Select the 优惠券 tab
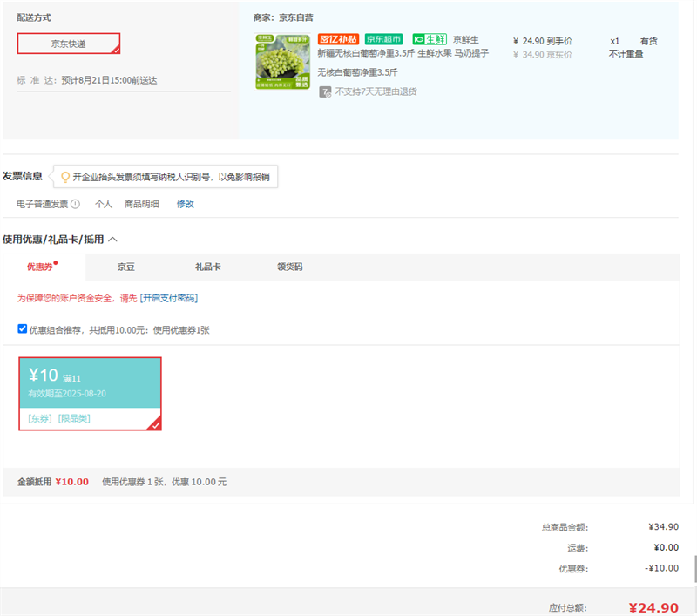This screenshot has height=616, width=697. click(x=40, y=267)
